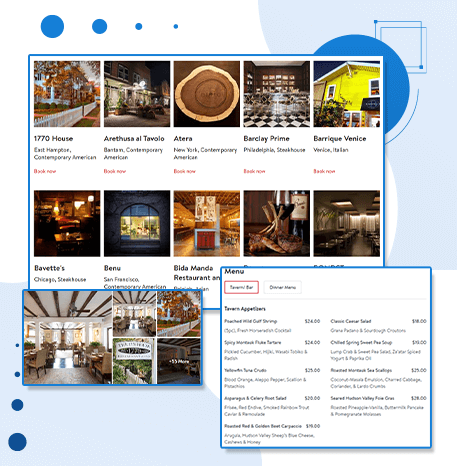Click the Bantam, Contemporary American description

tap(133, 154)
